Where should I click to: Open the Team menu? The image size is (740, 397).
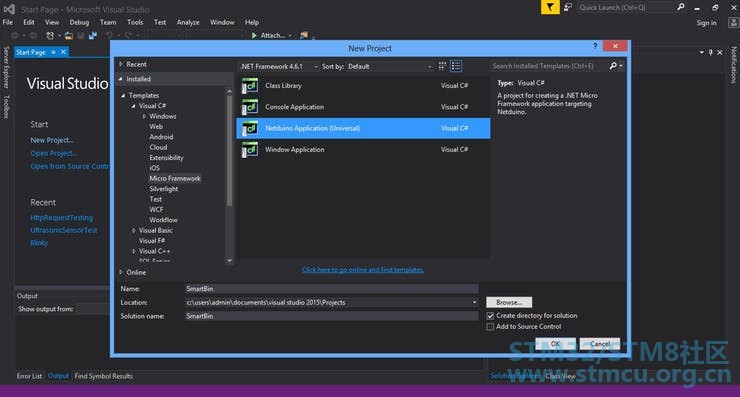coord(108,22)
